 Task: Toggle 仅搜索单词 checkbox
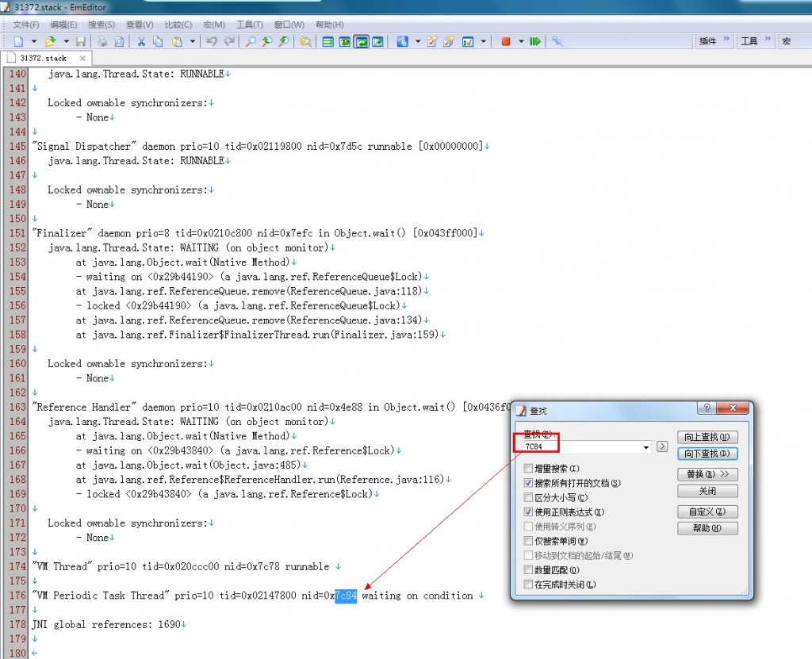coord(528,541)
